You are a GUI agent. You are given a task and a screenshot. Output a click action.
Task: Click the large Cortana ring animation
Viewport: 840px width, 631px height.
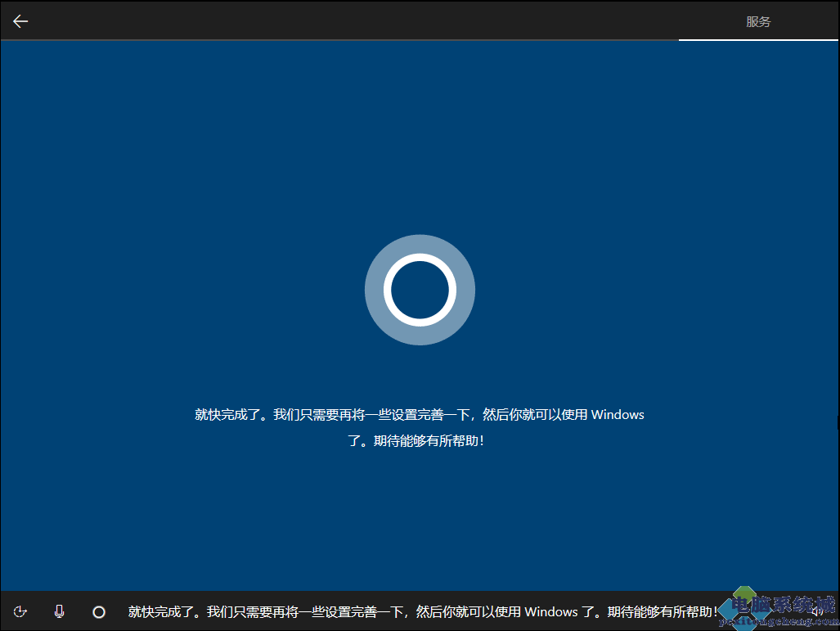pos(420,290)
